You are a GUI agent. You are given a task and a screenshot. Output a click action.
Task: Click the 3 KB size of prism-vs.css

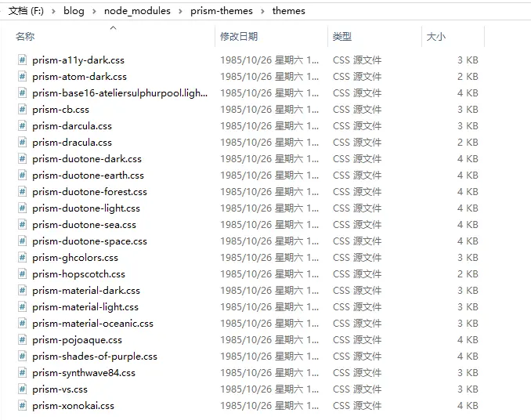coord(468,389)
